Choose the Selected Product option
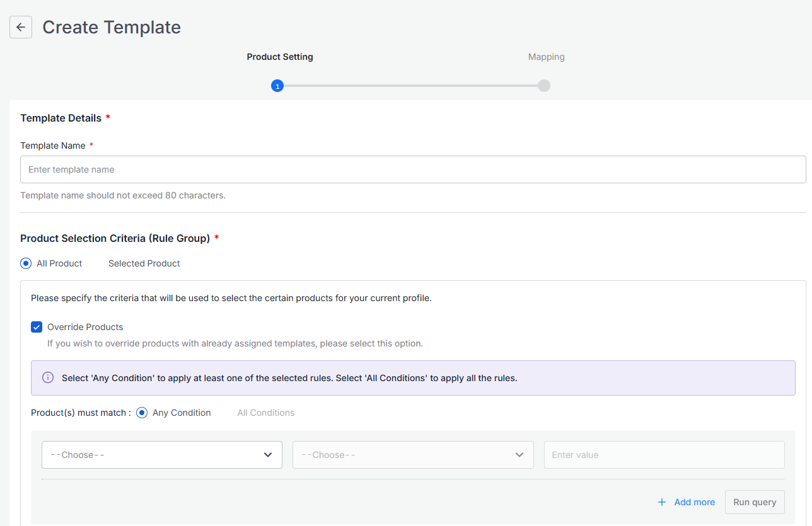812x526 pixels. (144, 263)
